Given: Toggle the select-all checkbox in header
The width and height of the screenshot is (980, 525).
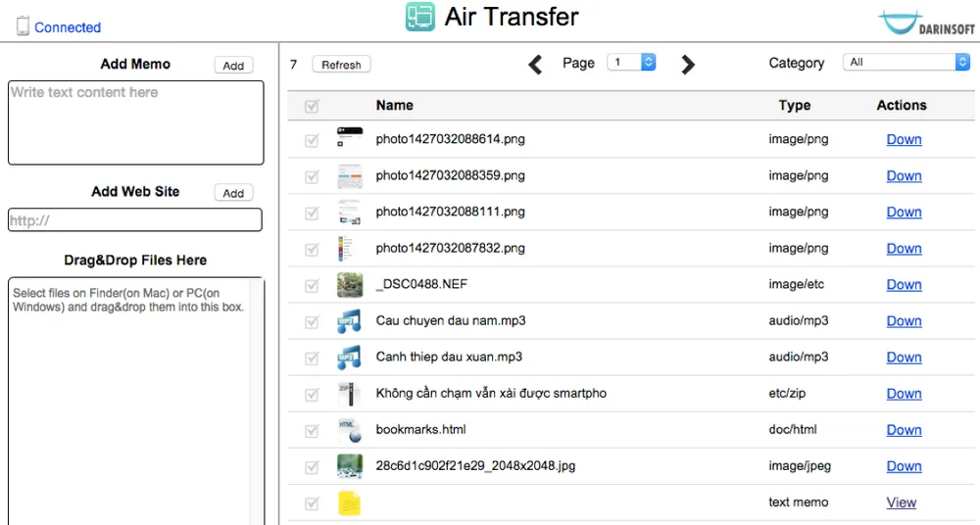Looking at the screenshot, I should (312, 106).
